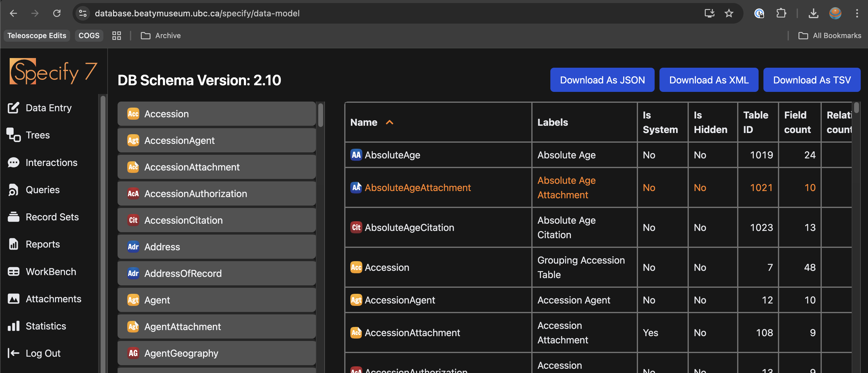Open Reports from the sidebar menu

click(x=42, y=244)
